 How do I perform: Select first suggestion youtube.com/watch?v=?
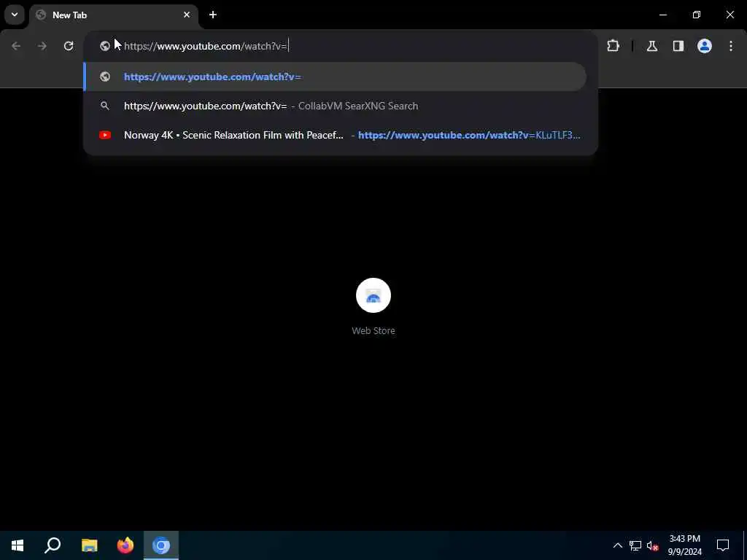coord(335,77)
